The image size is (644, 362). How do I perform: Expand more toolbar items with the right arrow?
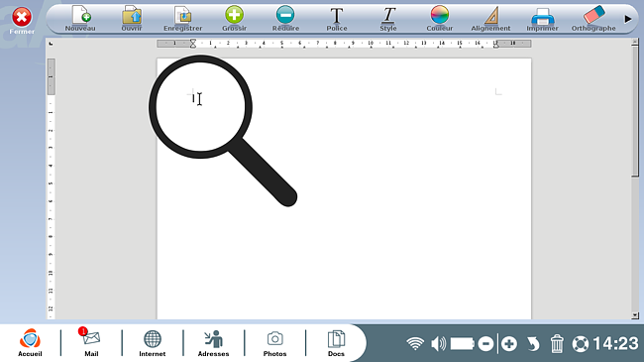point(628,19)
